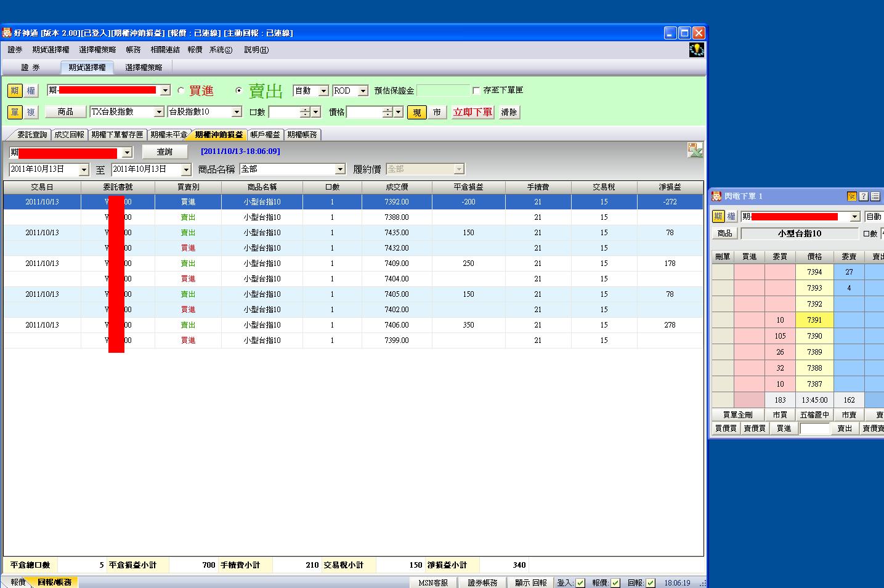This screenshot has height=588, width=884.
Task: Click the 好神通 app icon in the title bar
Action: [x=7, y=33]
